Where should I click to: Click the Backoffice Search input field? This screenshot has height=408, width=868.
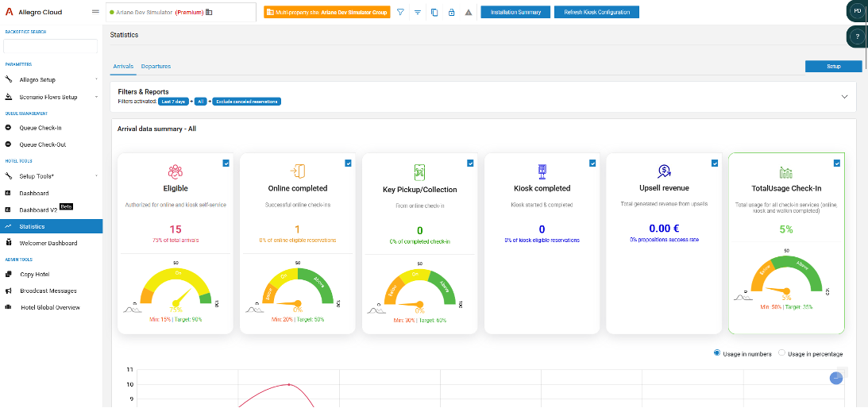pos(50,46)
